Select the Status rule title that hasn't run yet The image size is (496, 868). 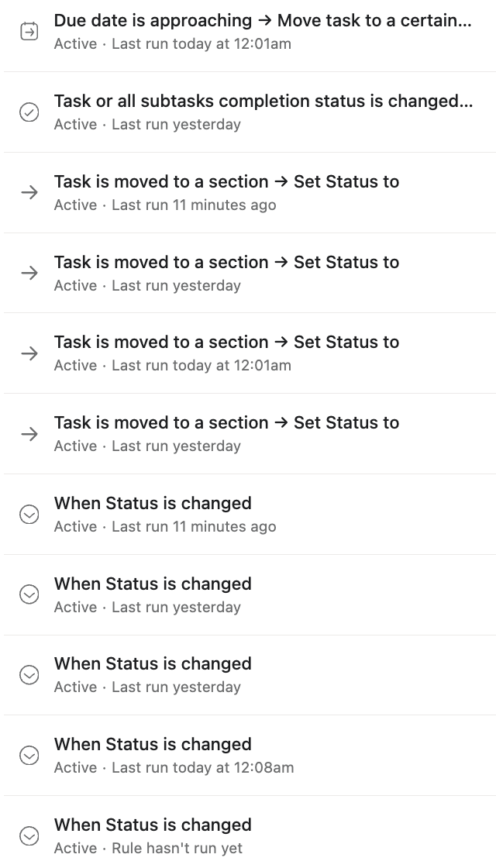click(x=153, y=825)
